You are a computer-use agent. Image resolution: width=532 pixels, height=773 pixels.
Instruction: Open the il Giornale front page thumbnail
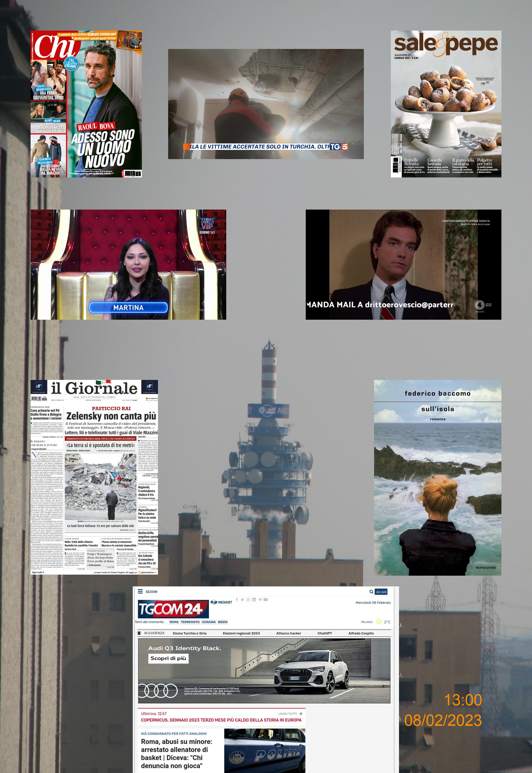(x=94, y=477)
